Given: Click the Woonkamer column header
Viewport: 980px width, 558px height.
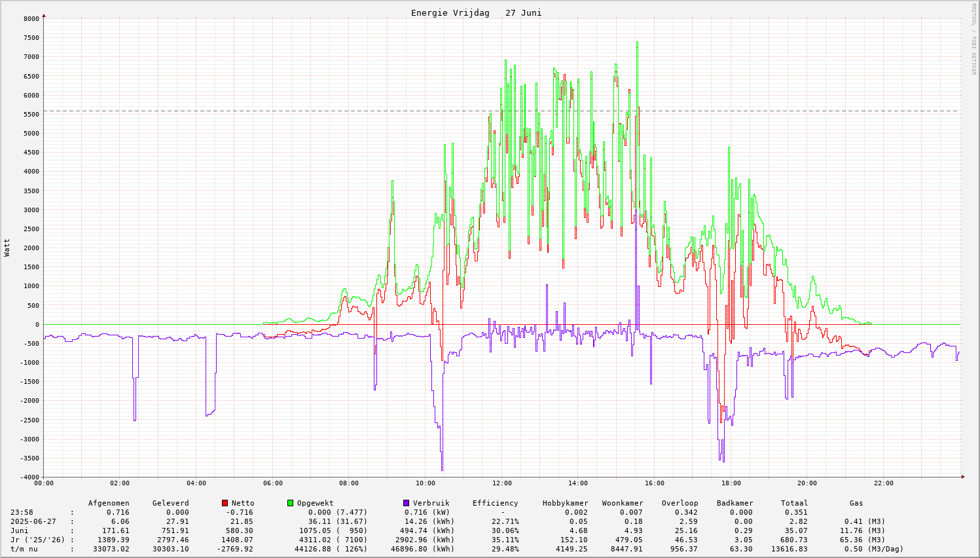Looking at the screenshot, I should pos(623,503).
